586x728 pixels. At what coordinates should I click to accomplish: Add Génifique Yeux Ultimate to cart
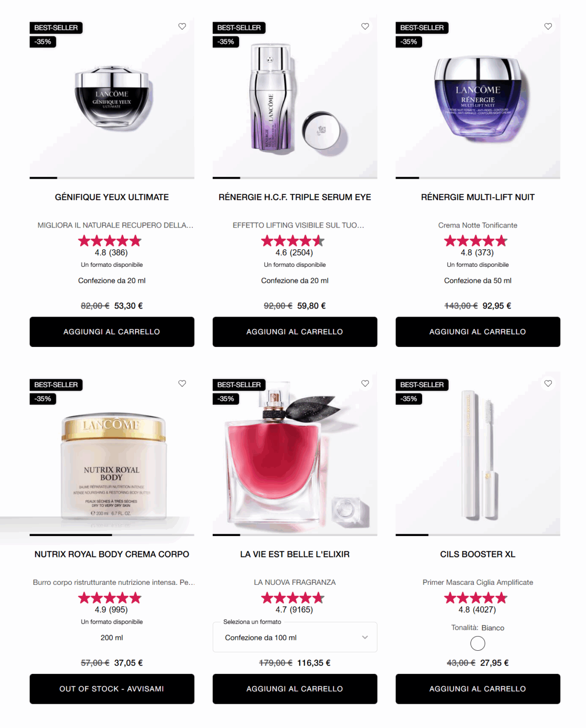coord(112,332)
